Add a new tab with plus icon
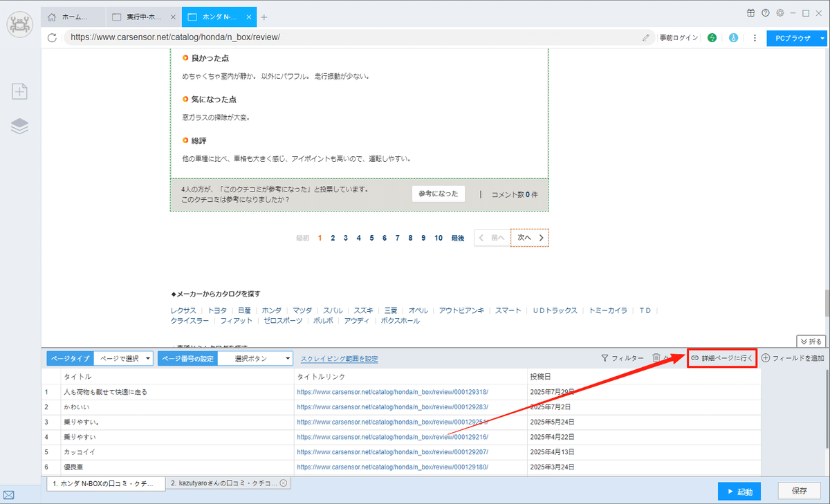 pos(264,17)
